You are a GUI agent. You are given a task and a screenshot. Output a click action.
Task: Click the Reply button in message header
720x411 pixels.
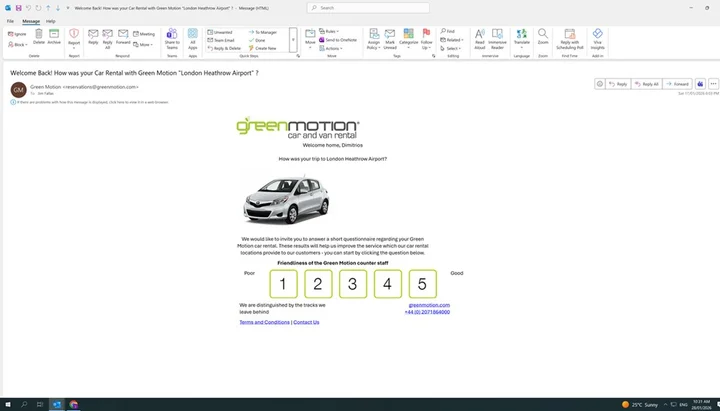(x=618, y=84)
